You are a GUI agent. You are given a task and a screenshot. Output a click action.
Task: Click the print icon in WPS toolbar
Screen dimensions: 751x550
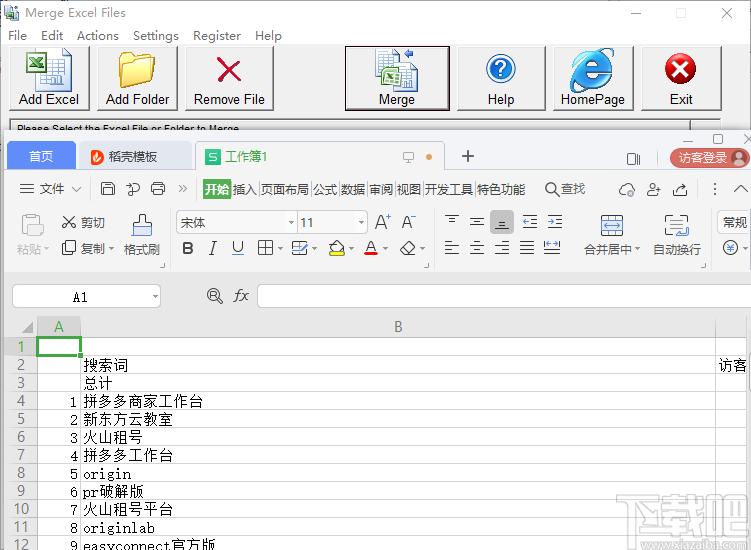click(158, 189)
